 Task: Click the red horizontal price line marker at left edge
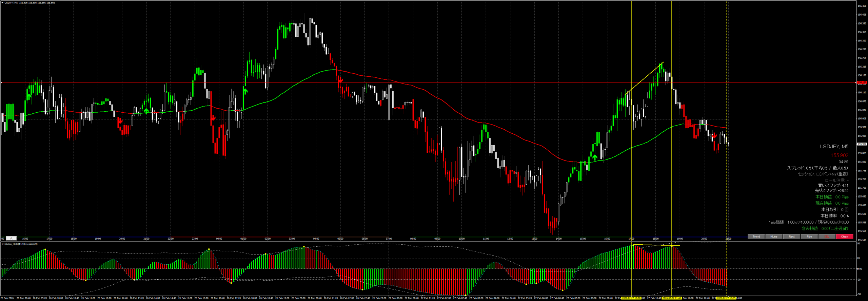pos(1,82)
